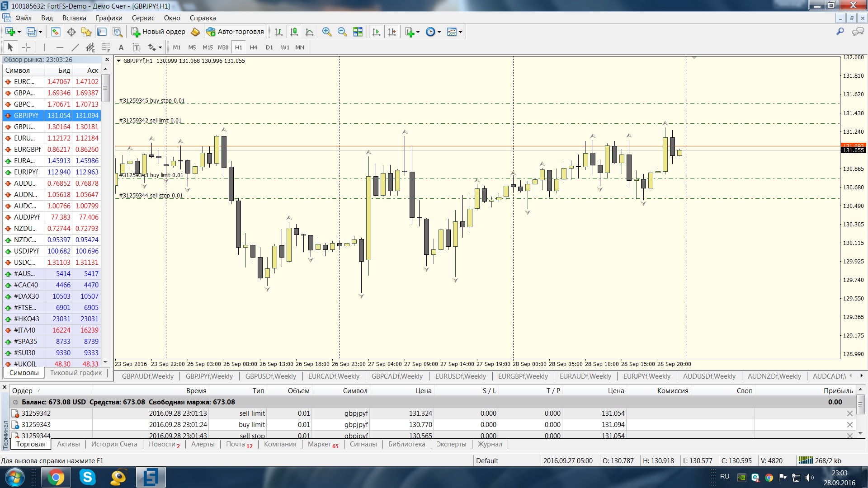Toggle chart Auto Scroll

[x=376, y=32]
